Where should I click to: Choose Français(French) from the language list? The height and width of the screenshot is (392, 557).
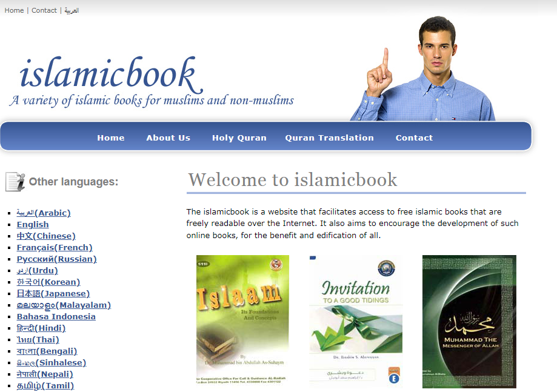coord(54,247)
